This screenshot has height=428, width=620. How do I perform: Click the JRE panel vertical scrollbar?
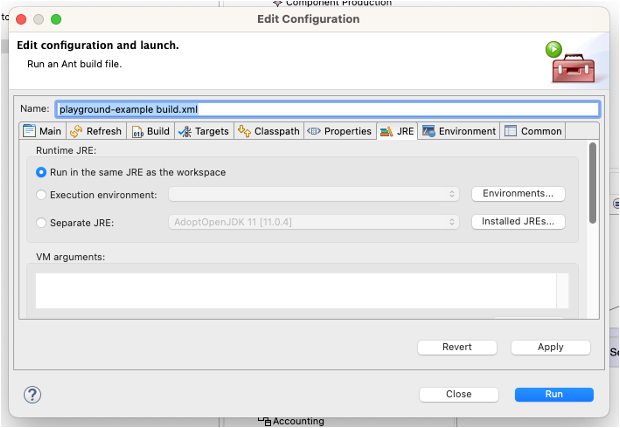592,183
